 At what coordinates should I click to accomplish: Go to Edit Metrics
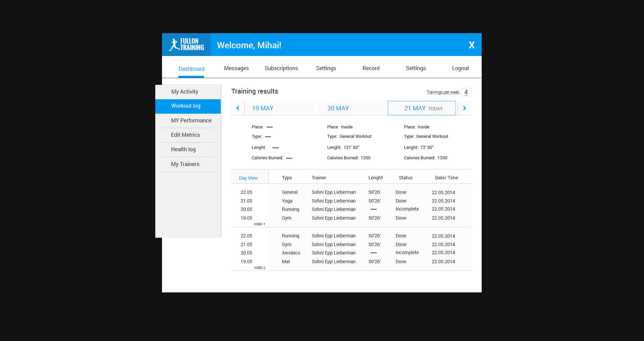click(185, 135)
